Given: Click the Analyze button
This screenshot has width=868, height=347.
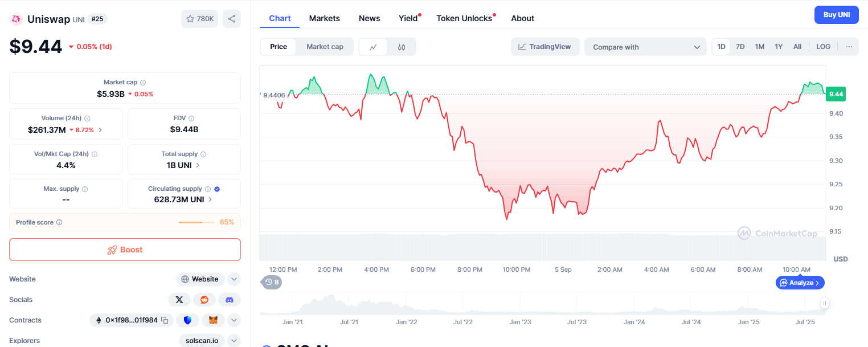Looking at the screenshot, I should coord(800,283).
